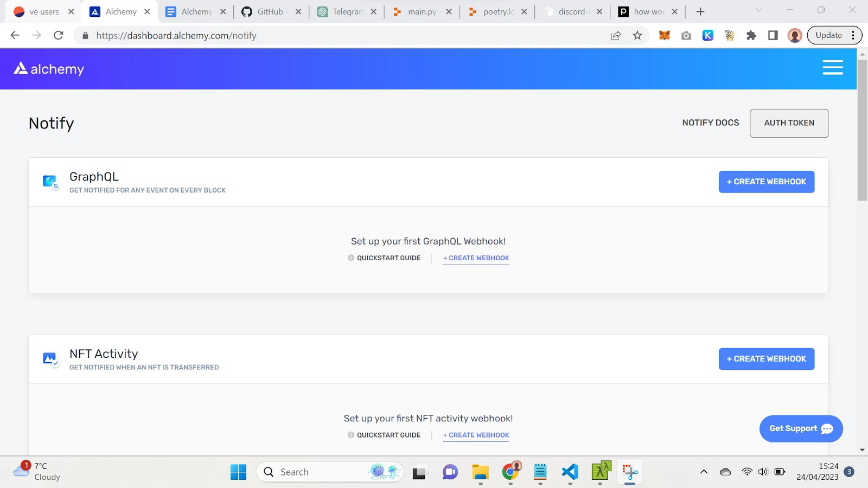Click the Chrome icon on the taskbar
The image size is (868, 488).
pyautogui.click(x=510, y=471)
